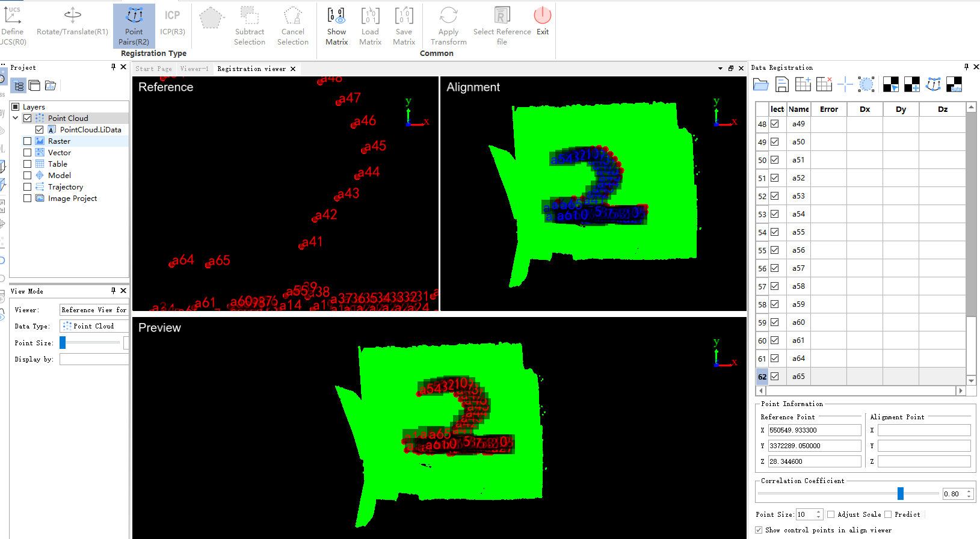
Task: Click checkerboard with arrow cursor icon
Action: [x=891, y=85]
